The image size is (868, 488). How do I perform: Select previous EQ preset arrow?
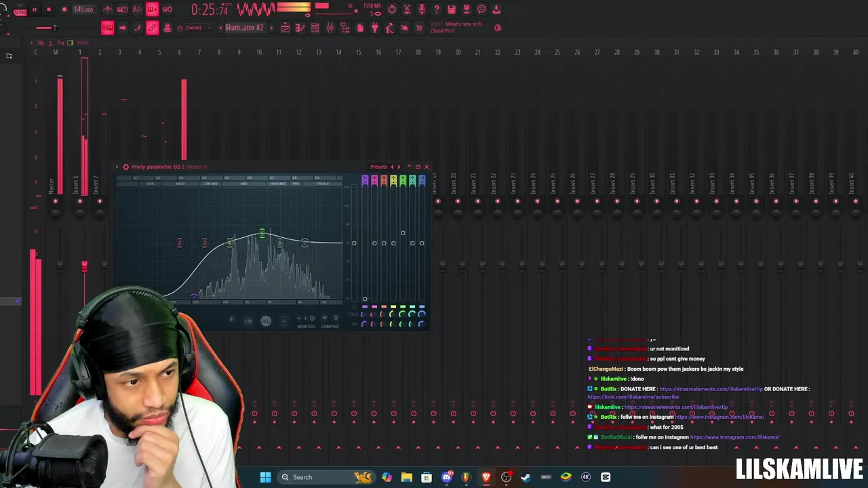pos(391,167)
